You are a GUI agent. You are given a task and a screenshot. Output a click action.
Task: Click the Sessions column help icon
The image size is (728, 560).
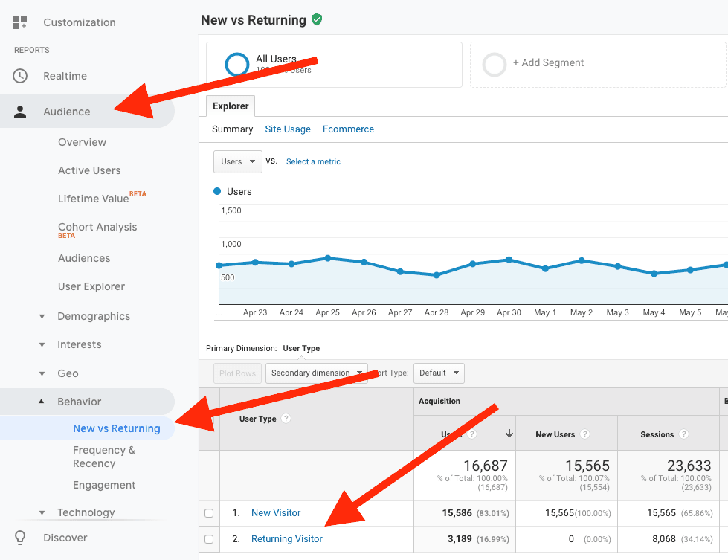(x=683, y=434)
